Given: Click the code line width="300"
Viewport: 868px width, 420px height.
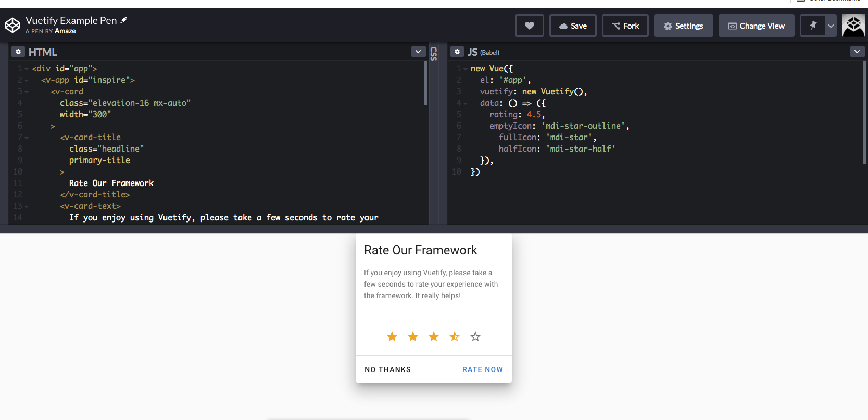Looking at the screenshot, I should coord(85,115).
